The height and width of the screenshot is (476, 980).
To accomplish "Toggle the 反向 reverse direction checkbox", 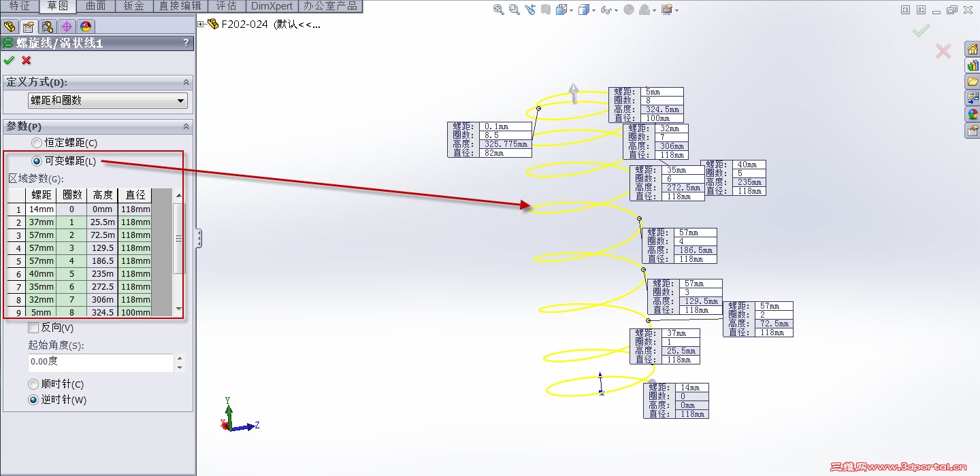I will coord(33,328).
